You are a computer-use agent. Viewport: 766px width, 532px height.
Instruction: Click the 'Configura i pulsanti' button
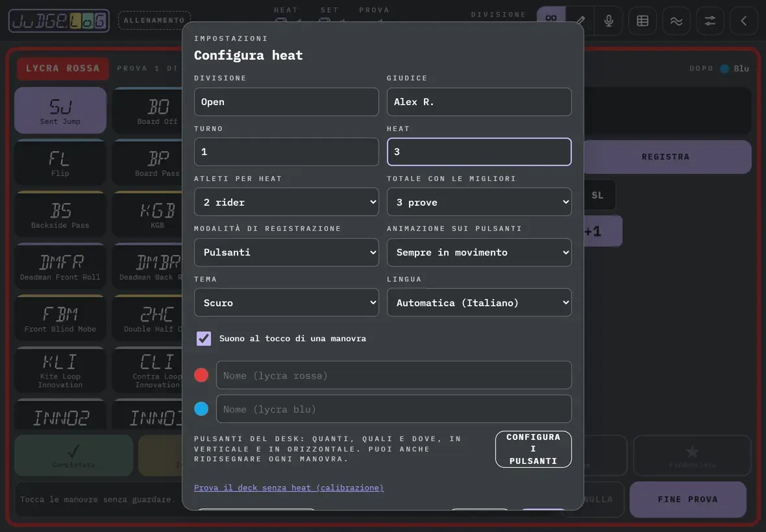pos(533,449)
